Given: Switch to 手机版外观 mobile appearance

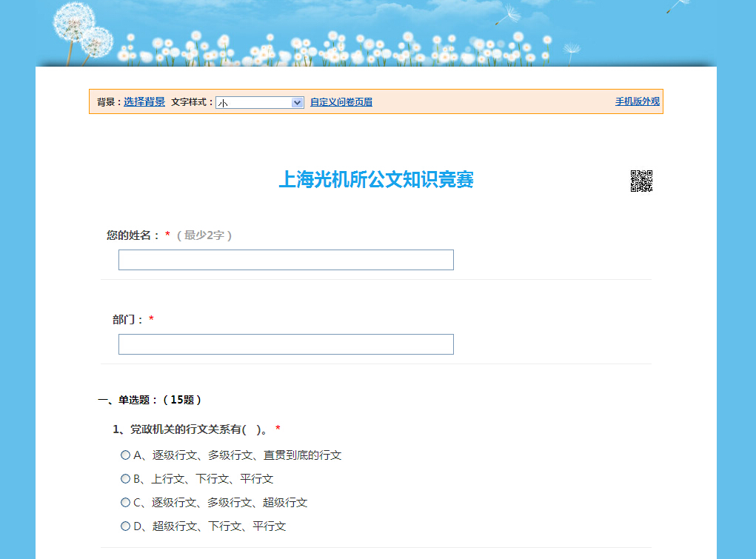Looking at the screenshot, I should pos(637,101).
